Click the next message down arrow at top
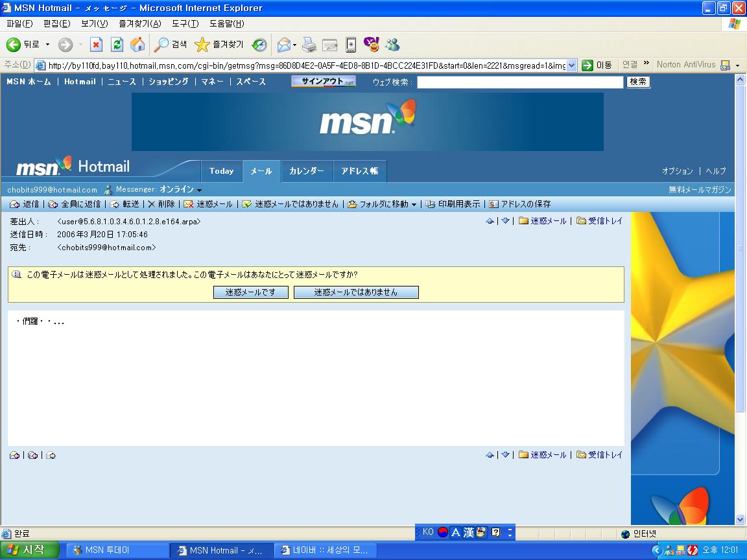747x560 pixels. click(x=506, y=221)
